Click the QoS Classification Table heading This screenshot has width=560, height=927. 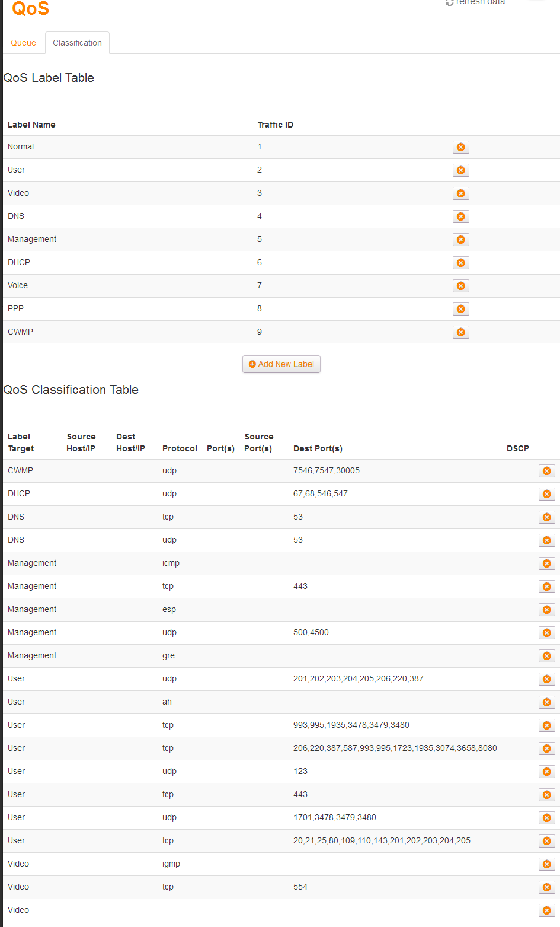point(71,390)
